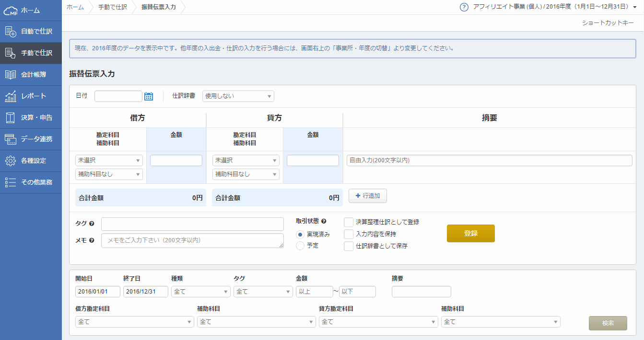
Task: Click the データ連携 card icon
Action: point(11,139)
